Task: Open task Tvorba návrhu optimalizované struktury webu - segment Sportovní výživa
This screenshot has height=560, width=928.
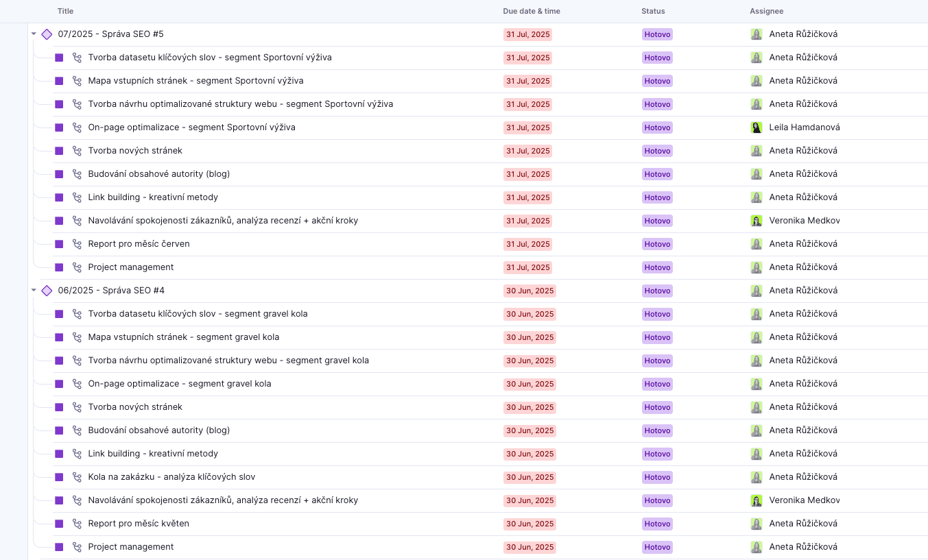Action: coord(241,104)
